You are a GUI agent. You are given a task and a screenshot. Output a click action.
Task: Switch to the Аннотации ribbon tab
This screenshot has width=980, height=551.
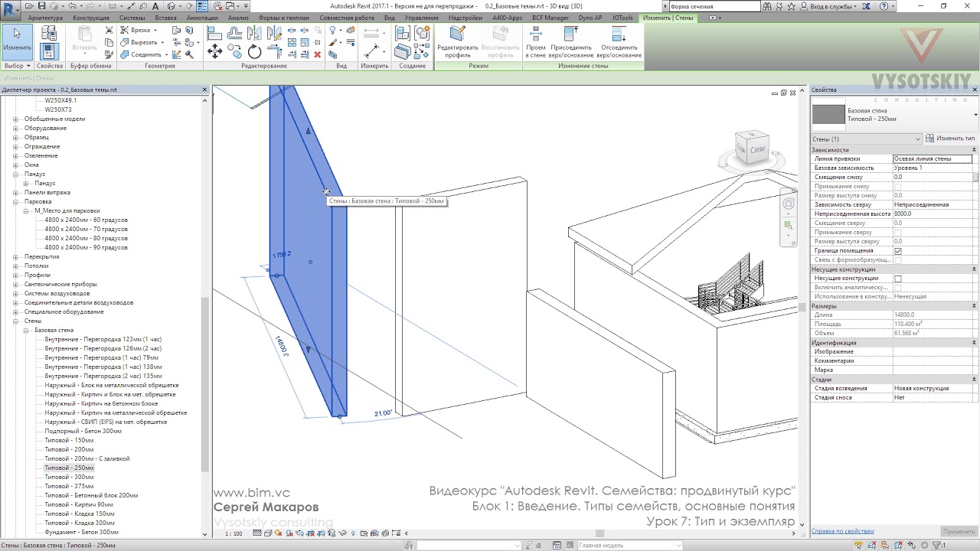[x=202, y=18]
